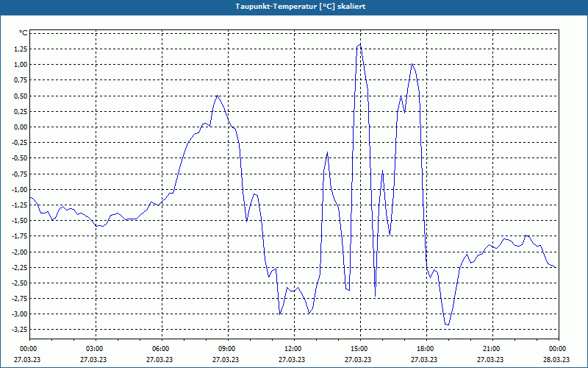Select the 21:00 time label

point(492,349)
